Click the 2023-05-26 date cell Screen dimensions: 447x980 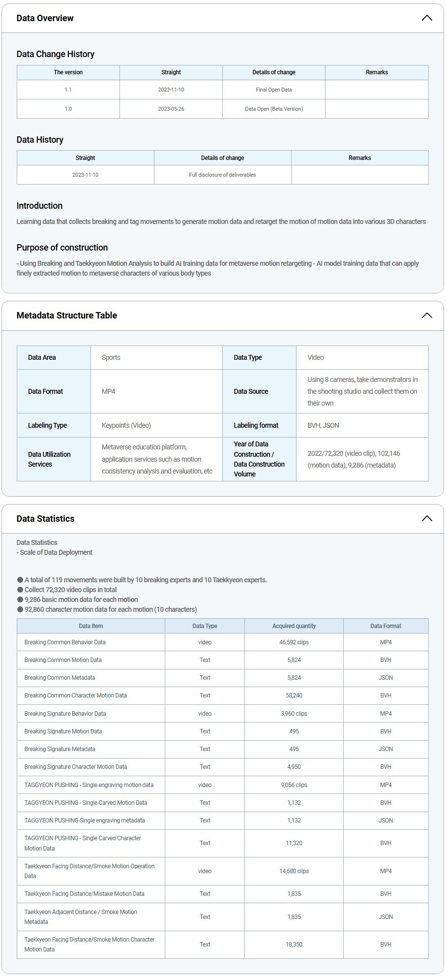(x=171, y=109)
